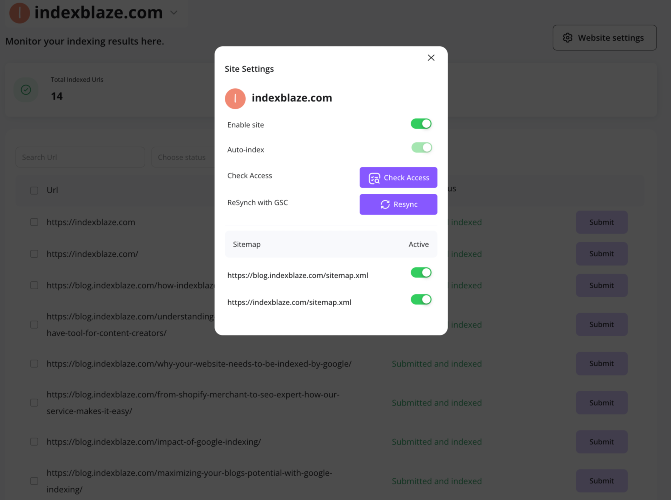Click the Resync refresh icon

coord(385,205)
